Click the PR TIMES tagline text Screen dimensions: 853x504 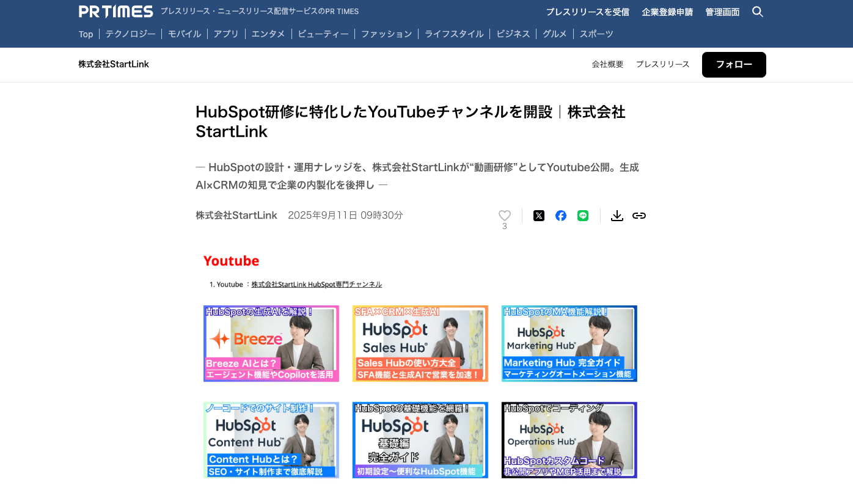click(260, 12)
